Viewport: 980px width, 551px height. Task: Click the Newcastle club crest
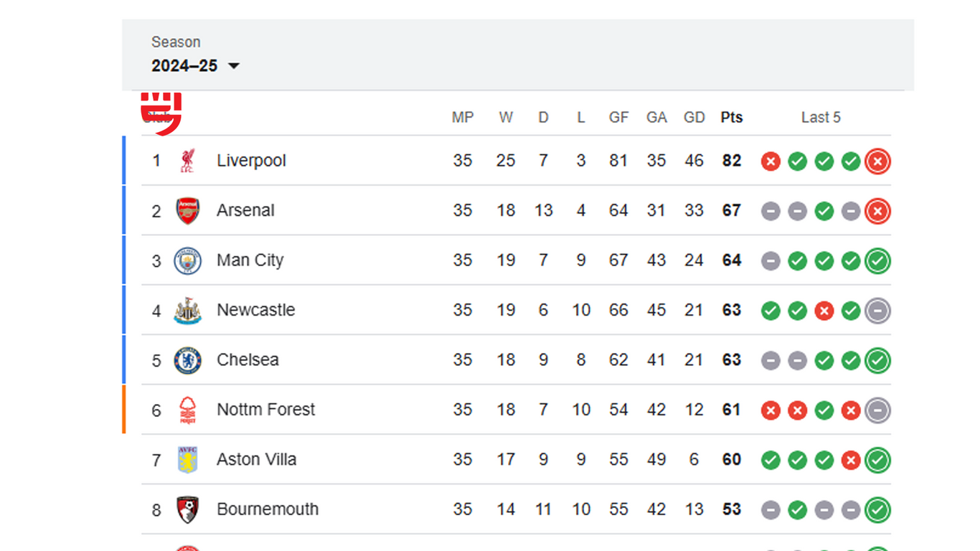[188, 310]
